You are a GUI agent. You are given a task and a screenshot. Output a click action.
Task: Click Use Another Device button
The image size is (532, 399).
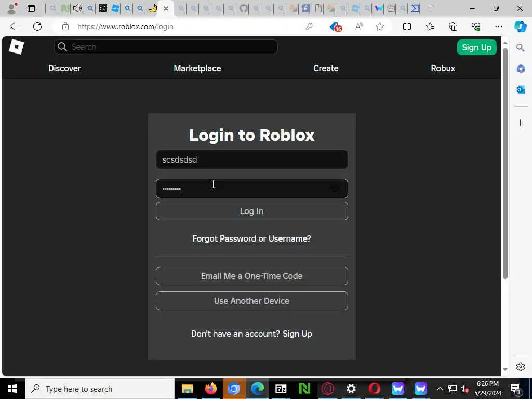252,301
